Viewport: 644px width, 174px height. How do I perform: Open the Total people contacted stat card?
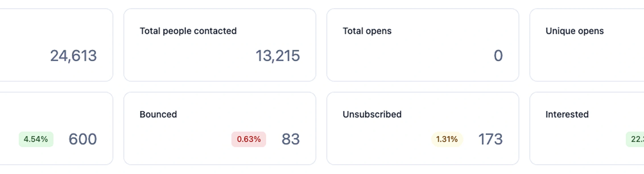(x=220, y=45)
